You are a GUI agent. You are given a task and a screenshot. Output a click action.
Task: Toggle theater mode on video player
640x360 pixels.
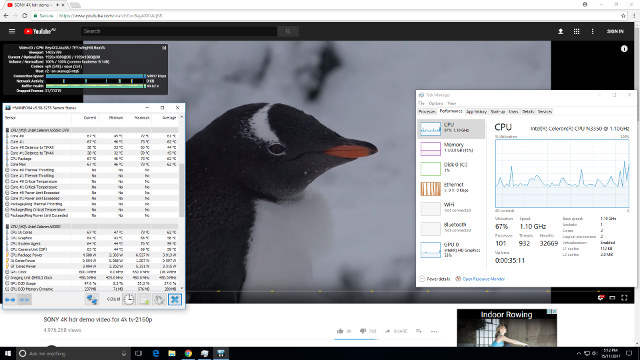pos(612,298)
